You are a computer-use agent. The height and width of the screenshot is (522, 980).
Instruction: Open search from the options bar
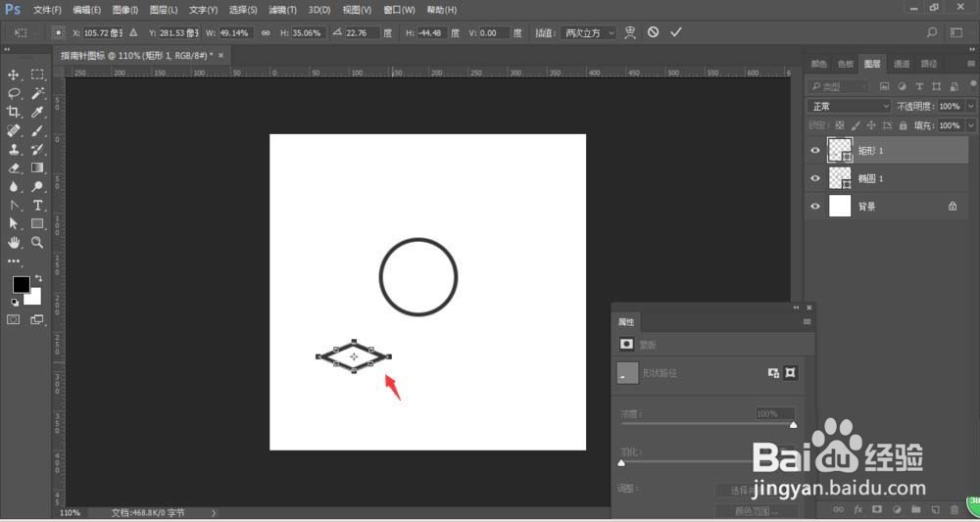932,32
